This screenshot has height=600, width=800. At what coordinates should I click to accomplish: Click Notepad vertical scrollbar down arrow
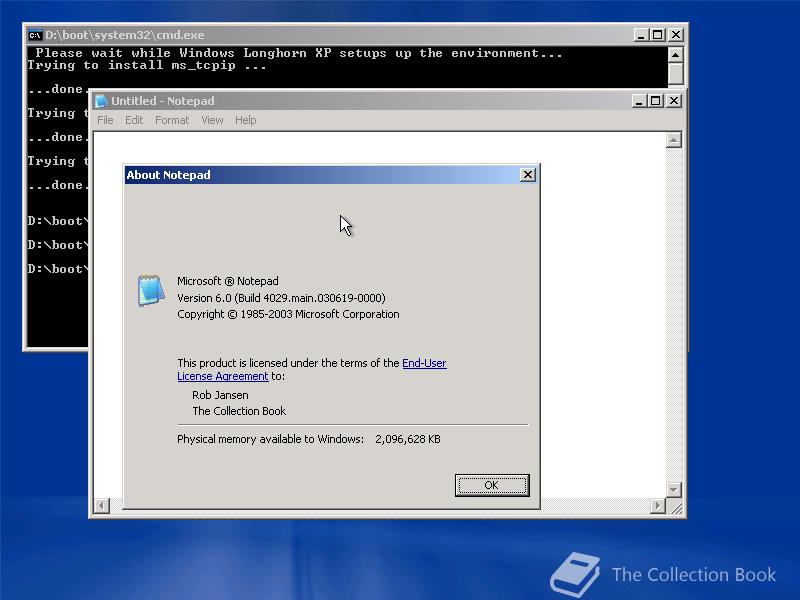[674, 490]
